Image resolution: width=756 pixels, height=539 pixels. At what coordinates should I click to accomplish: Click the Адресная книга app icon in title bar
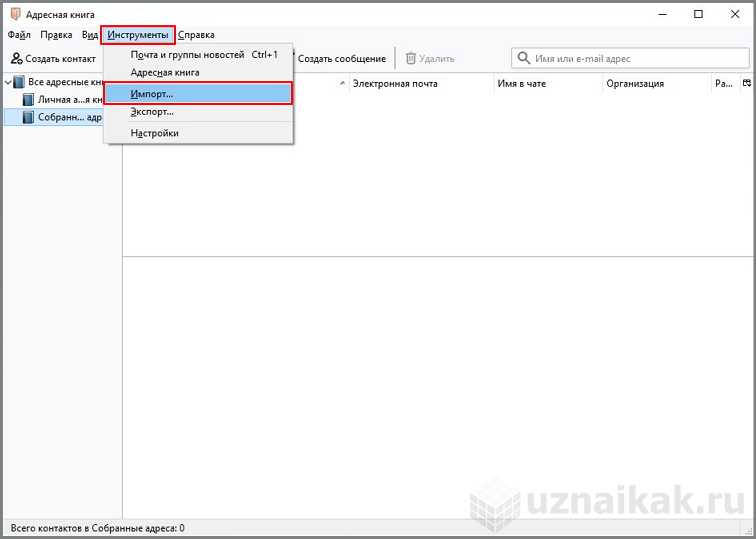[x=15, y=14]
